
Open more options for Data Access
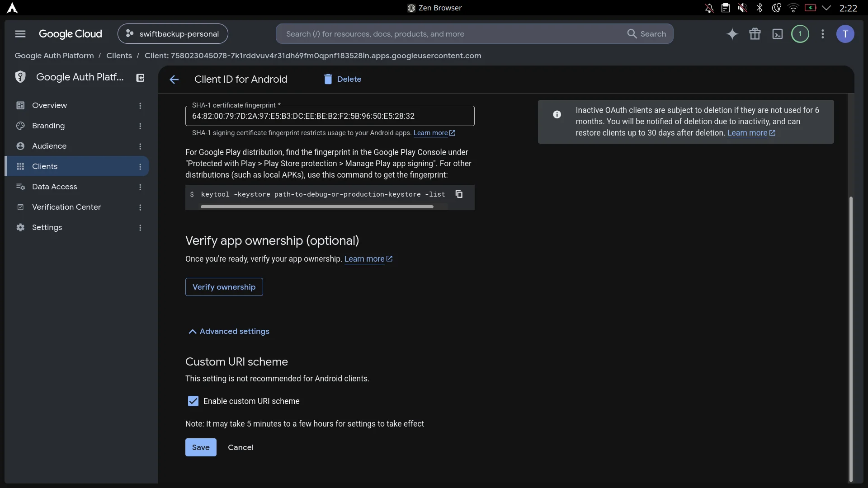tap(140, 187)
